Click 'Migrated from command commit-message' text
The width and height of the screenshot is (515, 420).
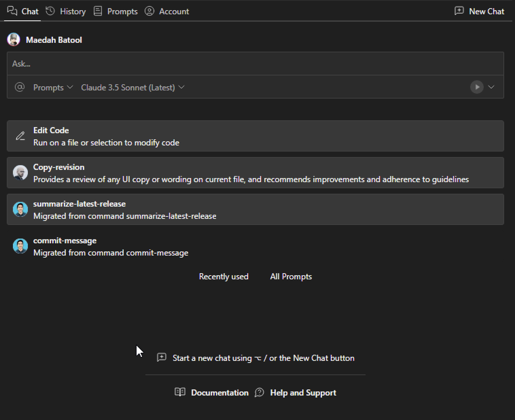[x=111, y=253]
